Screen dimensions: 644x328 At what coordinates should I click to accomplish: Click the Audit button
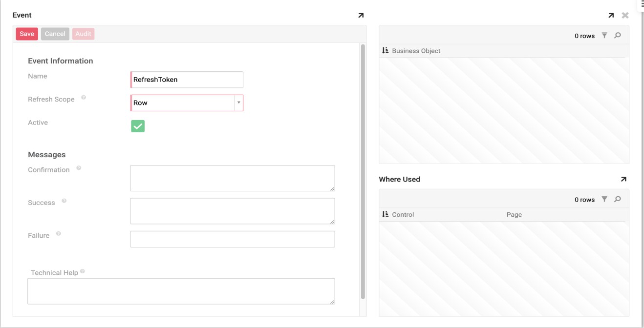(83, 34)
